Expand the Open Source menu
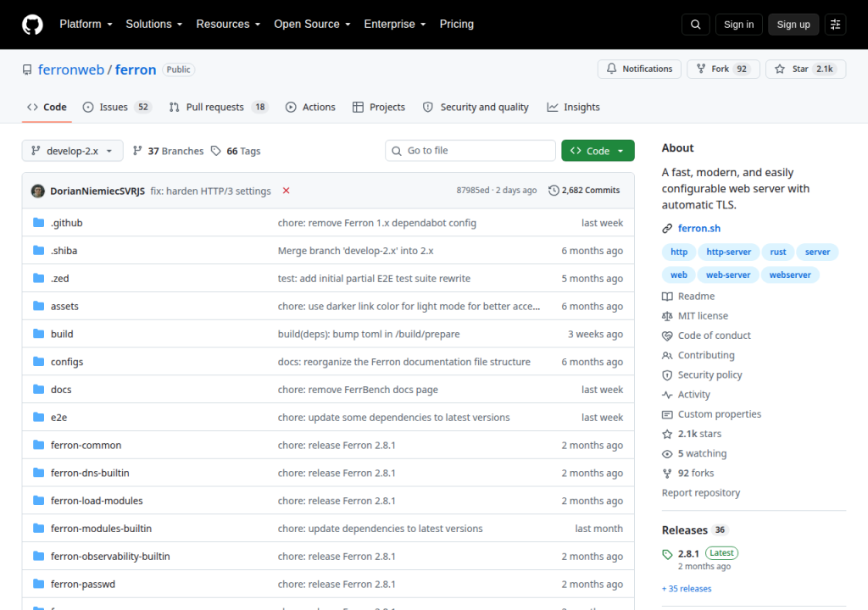Screen dimensions: 868x610 pos(312,25)
